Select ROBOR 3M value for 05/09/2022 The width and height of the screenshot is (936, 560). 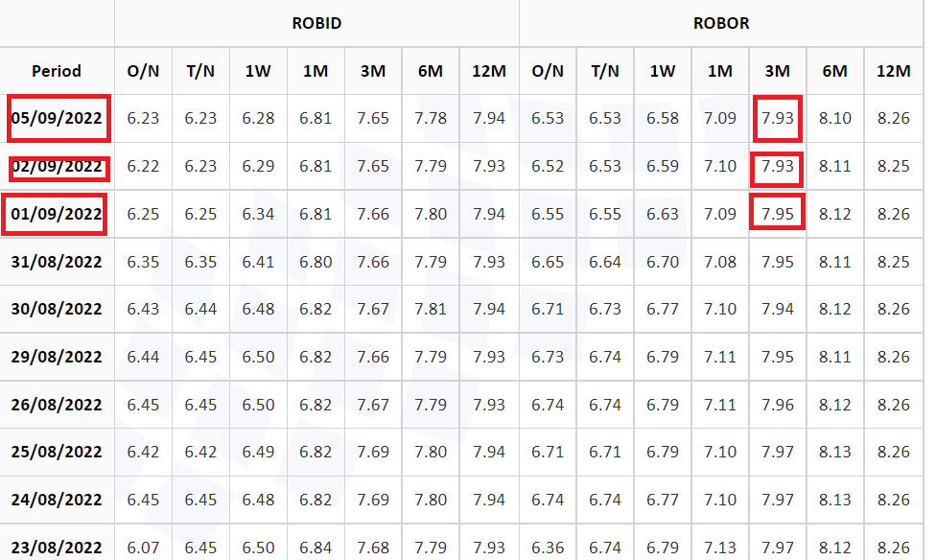[777, 118]
